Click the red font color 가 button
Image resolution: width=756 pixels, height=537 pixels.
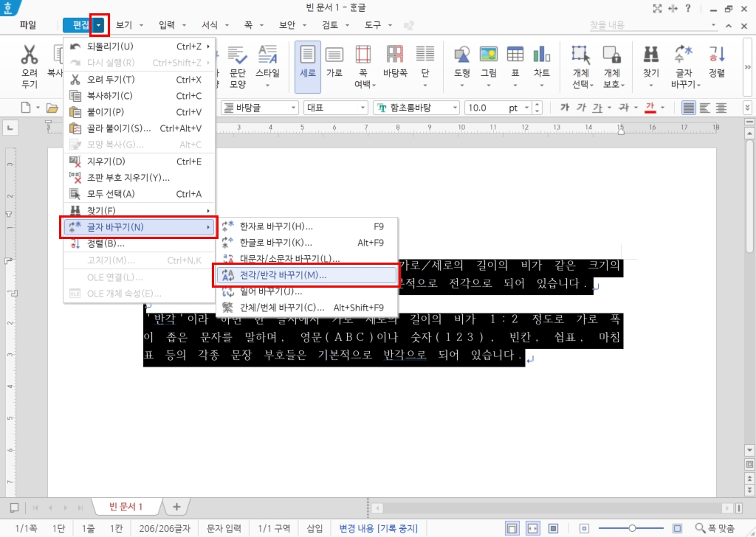pyautogui.click(x=650, y=108)
